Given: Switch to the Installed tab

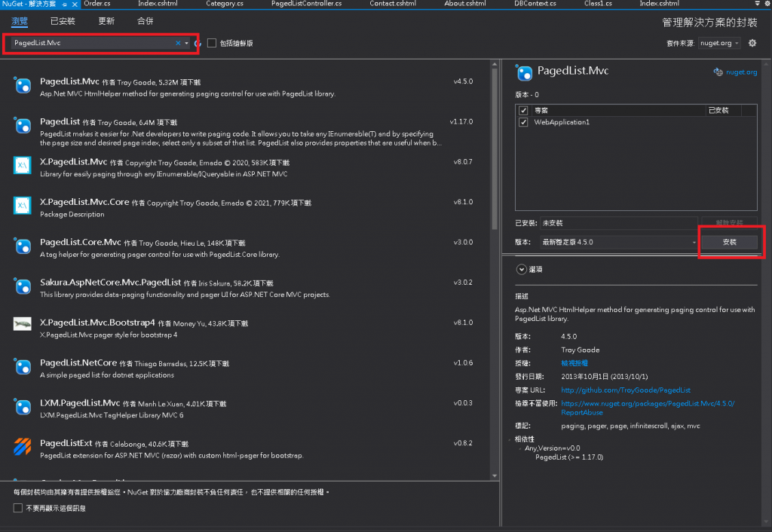Looking at the screenshot, I should (x=63, y=21).
